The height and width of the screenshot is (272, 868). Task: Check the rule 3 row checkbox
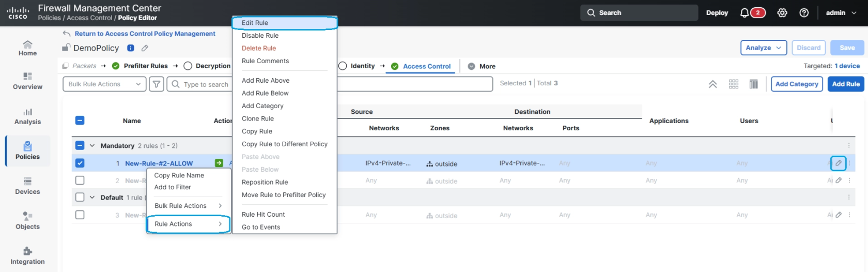[x=80, y=215]
